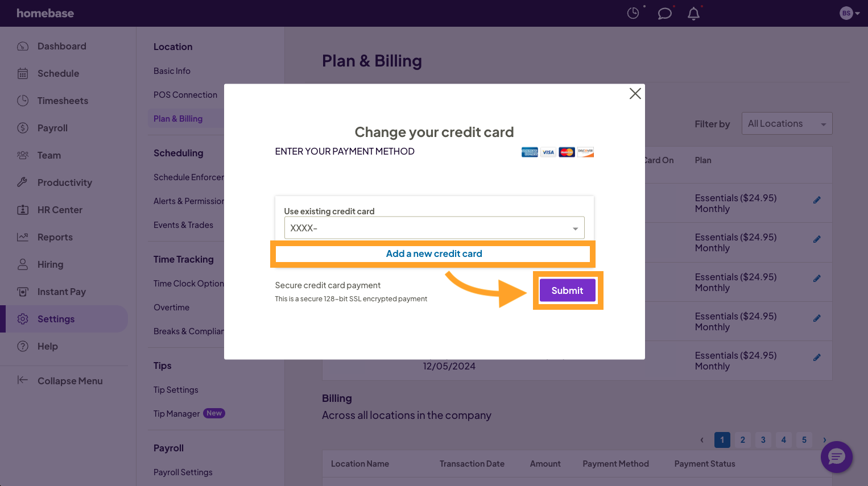Select the Timesheets clock icon
This screenshot has height=486, width=868.
pos(23,101)
